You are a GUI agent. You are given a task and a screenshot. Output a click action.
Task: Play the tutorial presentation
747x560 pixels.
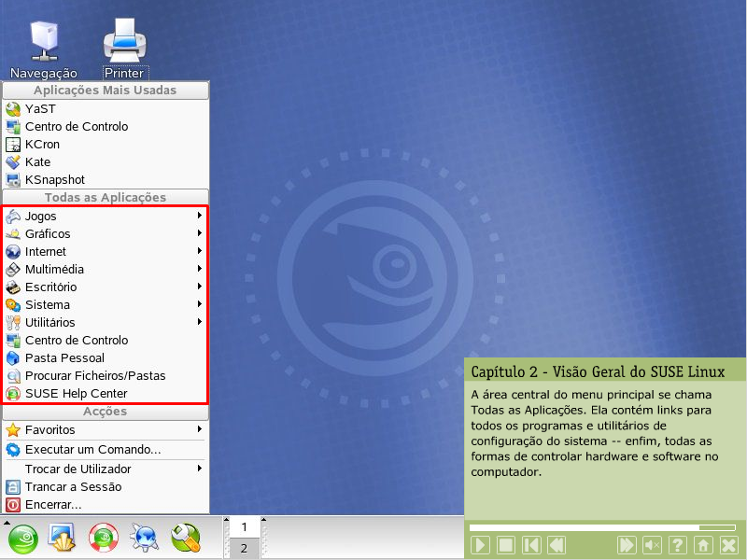point(480,545)
